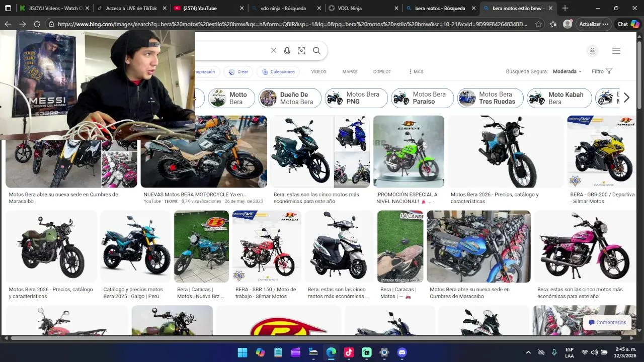Viewport: 644px width, 362px height.
Task: Show hidden tray icons chevron
Action: 528,352
